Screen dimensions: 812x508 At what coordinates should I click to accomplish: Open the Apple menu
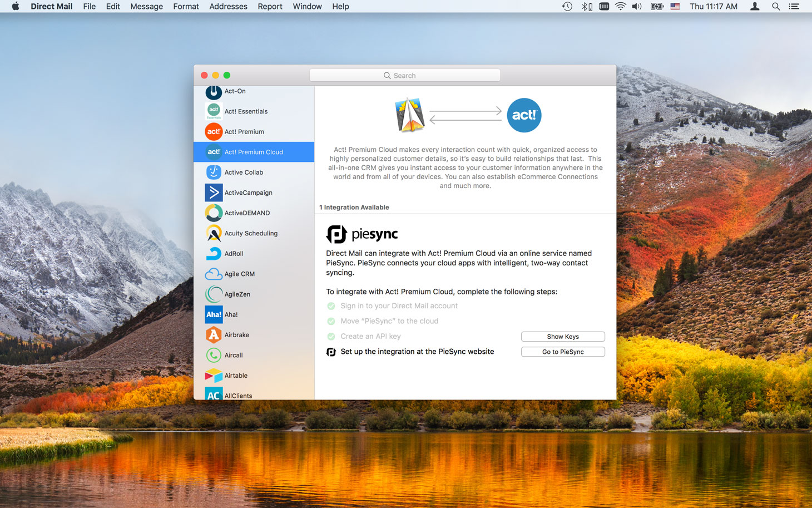[16, 7]
